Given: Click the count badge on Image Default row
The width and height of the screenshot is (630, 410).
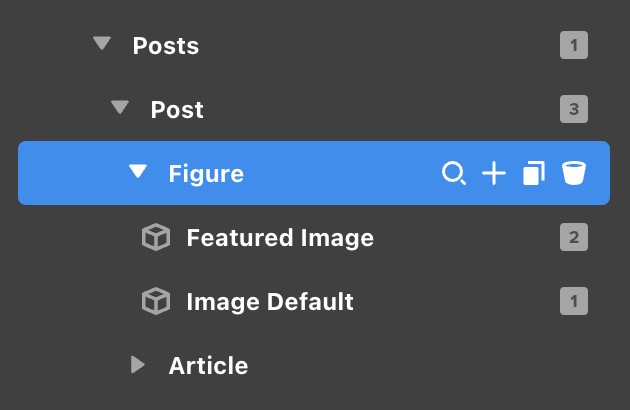Looking at the screenshot, I should tap(574, 301).
